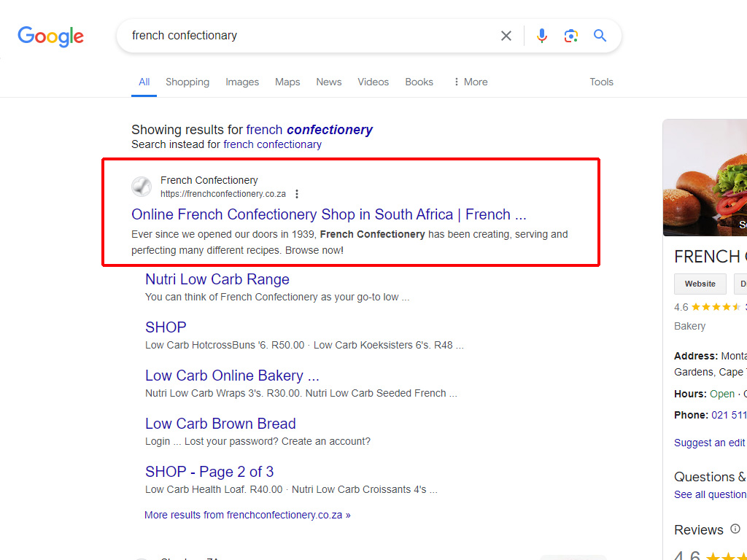Open the Nutri Low Carb Range sitelink
Image resolution: width=747 pixels, height=560 pixels.
[217, 279]
